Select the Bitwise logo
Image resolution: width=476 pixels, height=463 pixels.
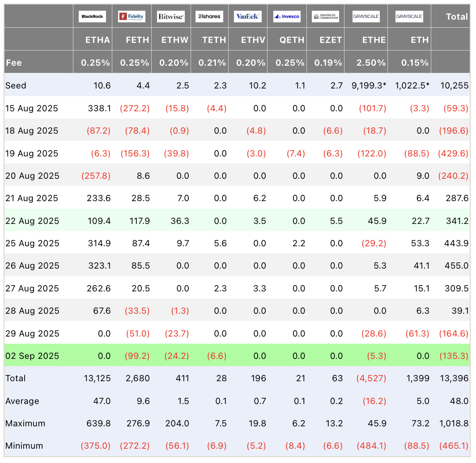coord(171,17)
